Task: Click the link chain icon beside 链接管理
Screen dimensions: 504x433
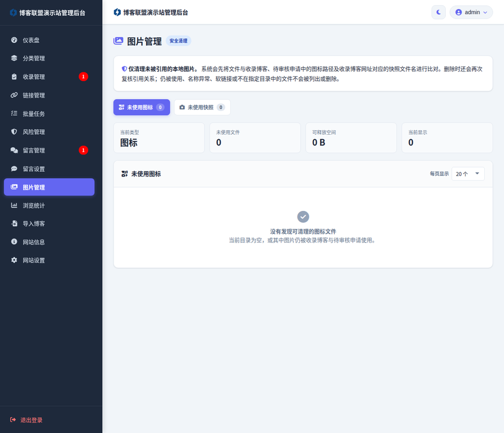Action: 14,95
